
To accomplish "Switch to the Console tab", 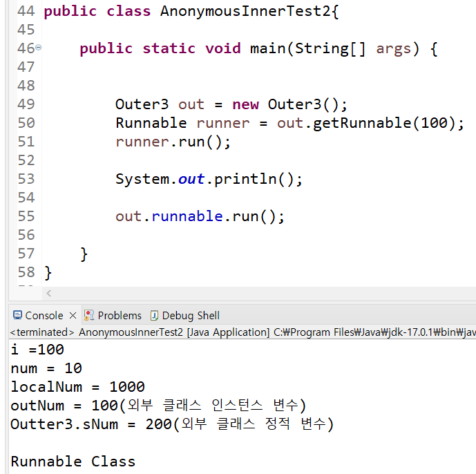I will [44, 316].
